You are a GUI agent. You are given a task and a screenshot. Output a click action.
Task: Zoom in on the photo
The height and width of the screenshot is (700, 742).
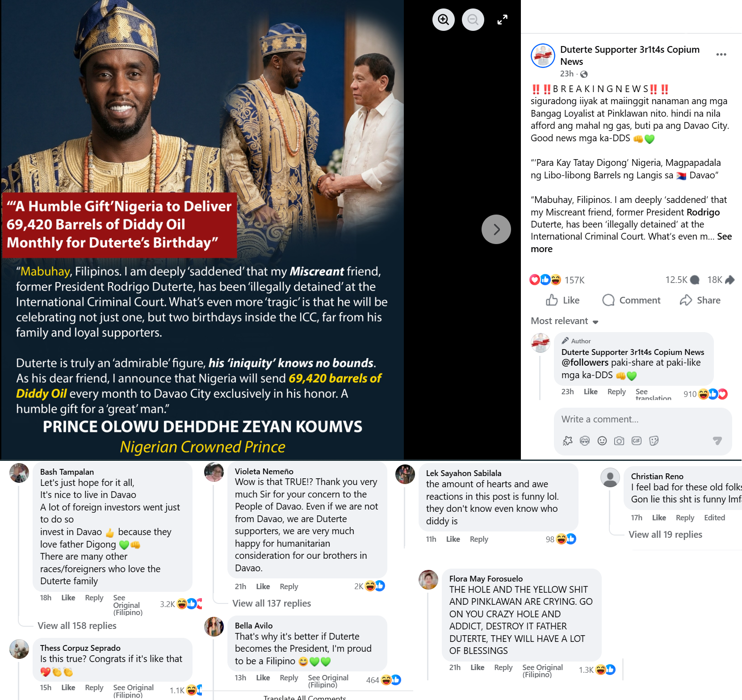pyautogui.click(x=443, y=20)
